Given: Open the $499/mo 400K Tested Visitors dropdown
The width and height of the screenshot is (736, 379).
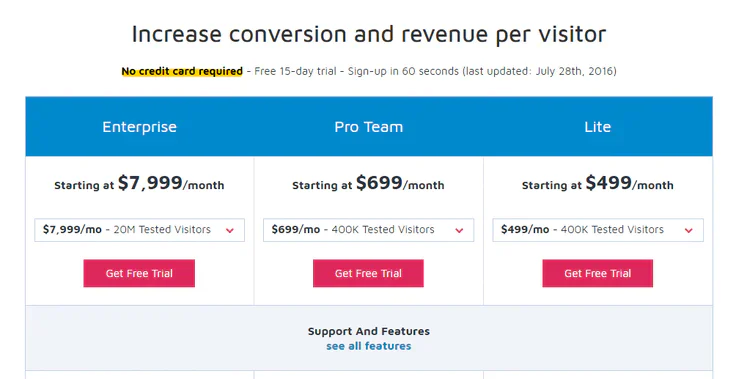Looking at the screenshot, I should pyautogui.click(x=598, y=230).
